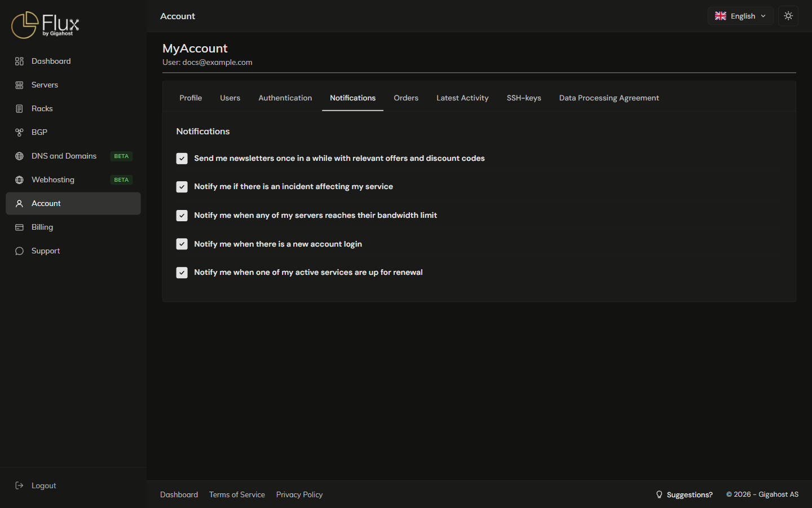Viewport: 812px width, 508px height.
Task: Click the Suggestions lightbulb icon
Action: click(659, 494)
